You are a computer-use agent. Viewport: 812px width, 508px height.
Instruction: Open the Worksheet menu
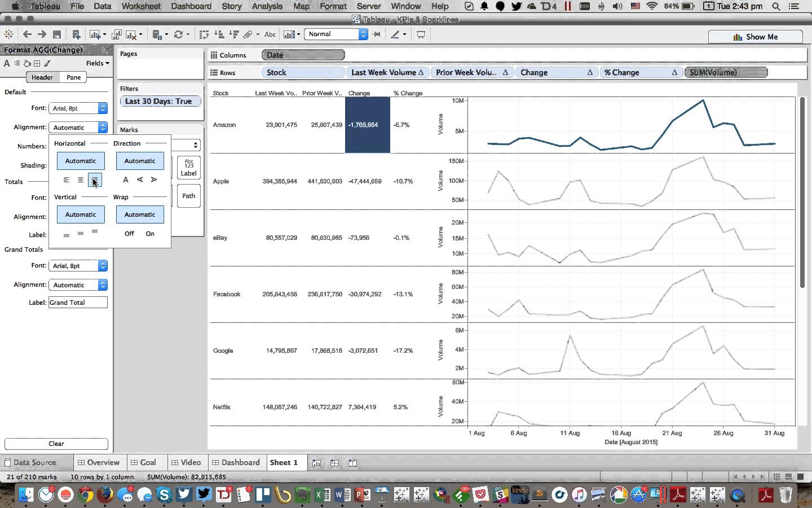point(141,6)
